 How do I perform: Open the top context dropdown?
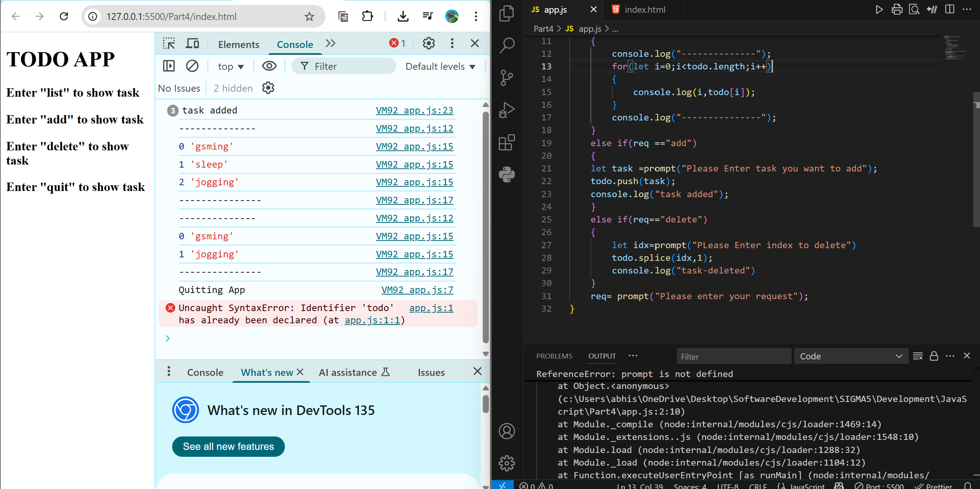tap(230, 67)
